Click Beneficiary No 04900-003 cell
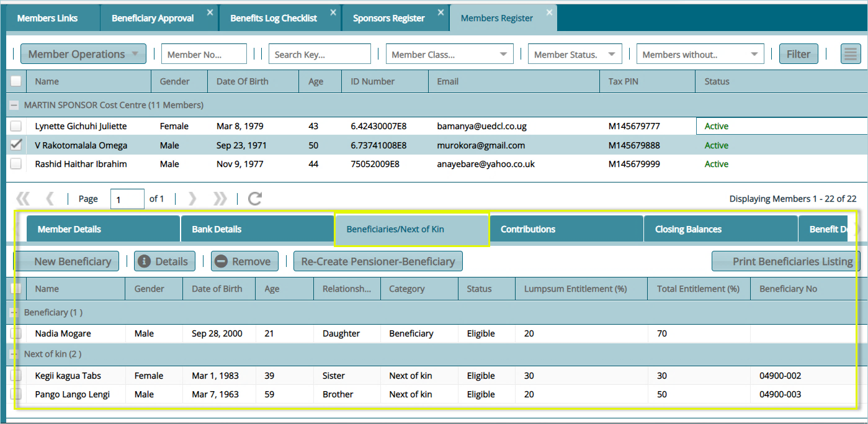 tap(780, 394)
